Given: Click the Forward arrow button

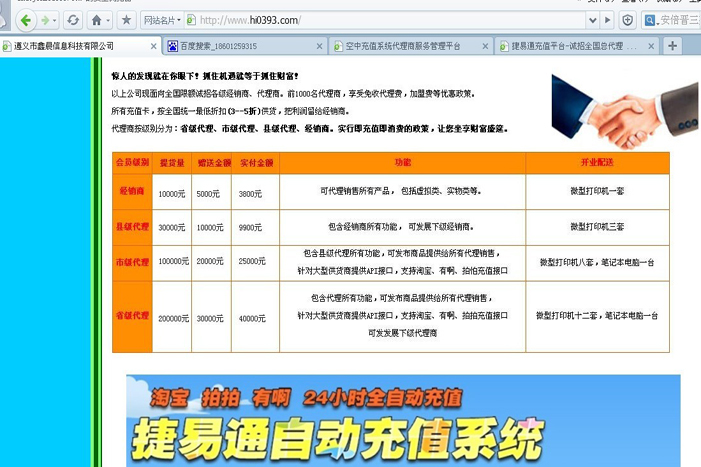Looking at the screenshot, I should pyautogui.click(x=45, y=20).
